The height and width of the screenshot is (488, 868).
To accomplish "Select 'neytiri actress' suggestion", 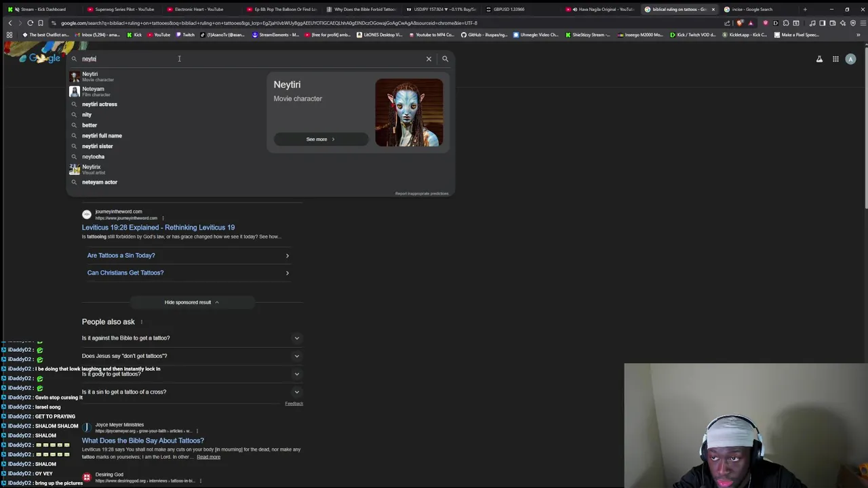I will (x=166, y=104).
